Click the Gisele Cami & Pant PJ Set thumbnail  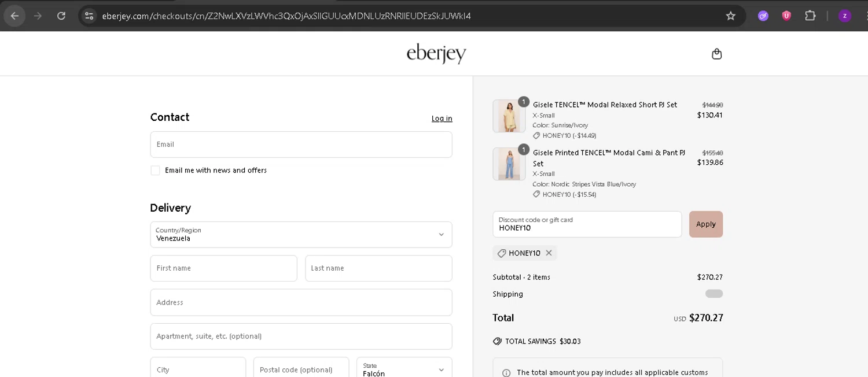tap(509, 164)
